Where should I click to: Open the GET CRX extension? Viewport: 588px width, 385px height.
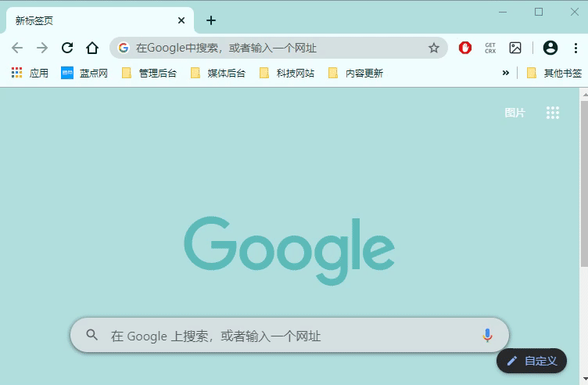pyautogui.click(x=490, y=48)
